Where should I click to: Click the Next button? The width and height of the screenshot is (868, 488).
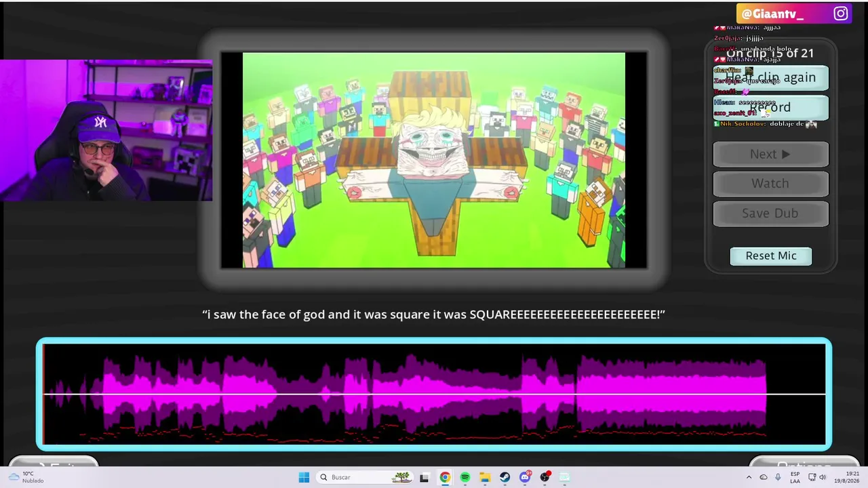click(770, 154)
